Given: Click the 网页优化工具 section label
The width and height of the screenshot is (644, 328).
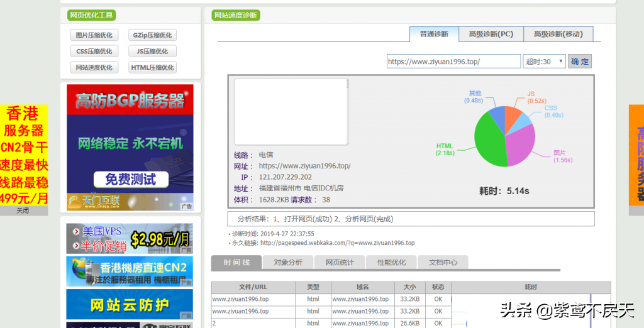Looking at the screenshot, I should (91, 15).
